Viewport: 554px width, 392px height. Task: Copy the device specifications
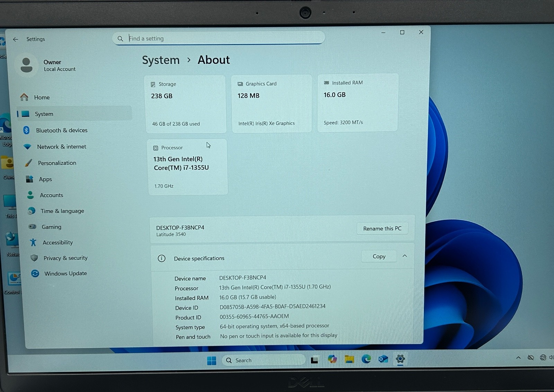(x=379, y=256)
